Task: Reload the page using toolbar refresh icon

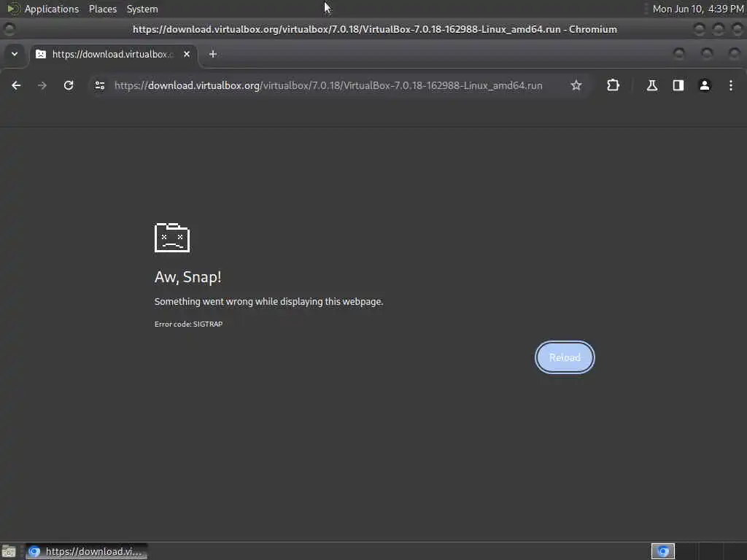Action: 69,85
